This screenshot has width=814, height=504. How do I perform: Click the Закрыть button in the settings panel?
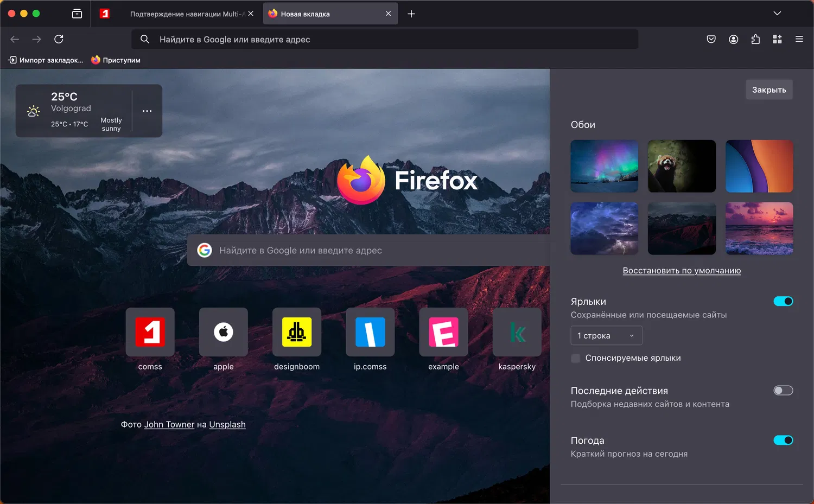(x=769, y=90)
